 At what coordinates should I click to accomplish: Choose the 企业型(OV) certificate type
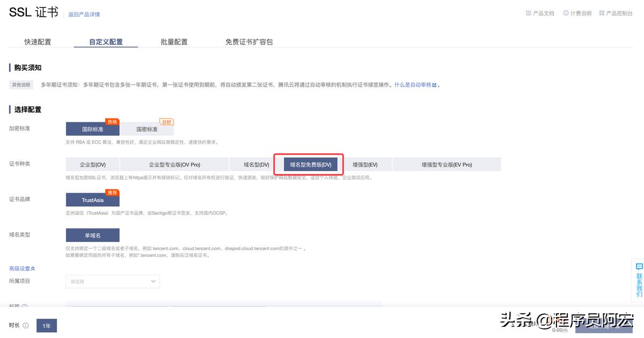click(92, 164)
